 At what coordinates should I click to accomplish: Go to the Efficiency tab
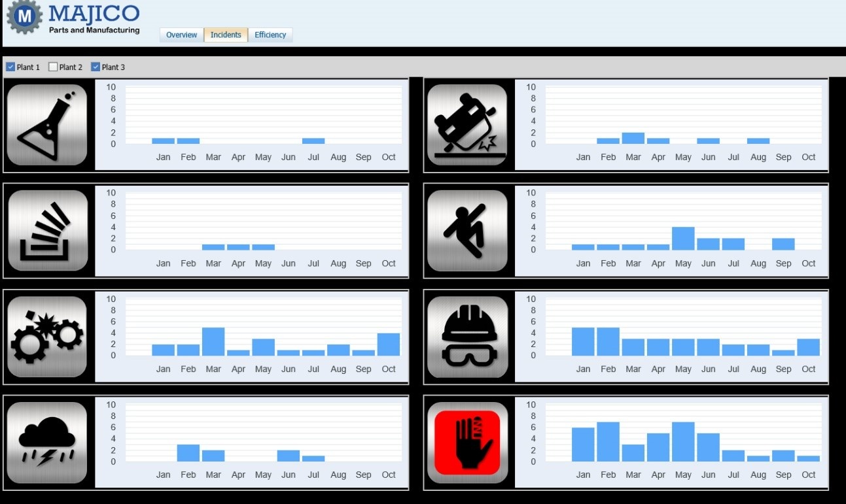pyautogui.click(x=270, y=35)
